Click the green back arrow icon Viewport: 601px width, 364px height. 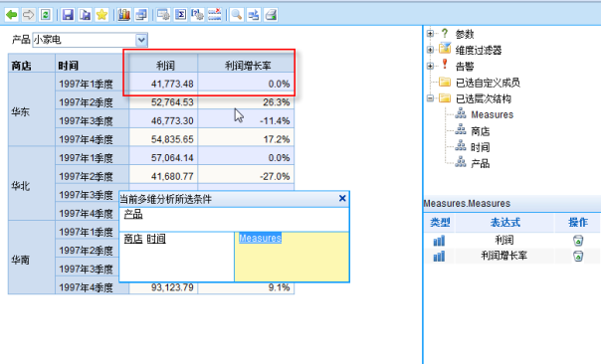(12, 15)
